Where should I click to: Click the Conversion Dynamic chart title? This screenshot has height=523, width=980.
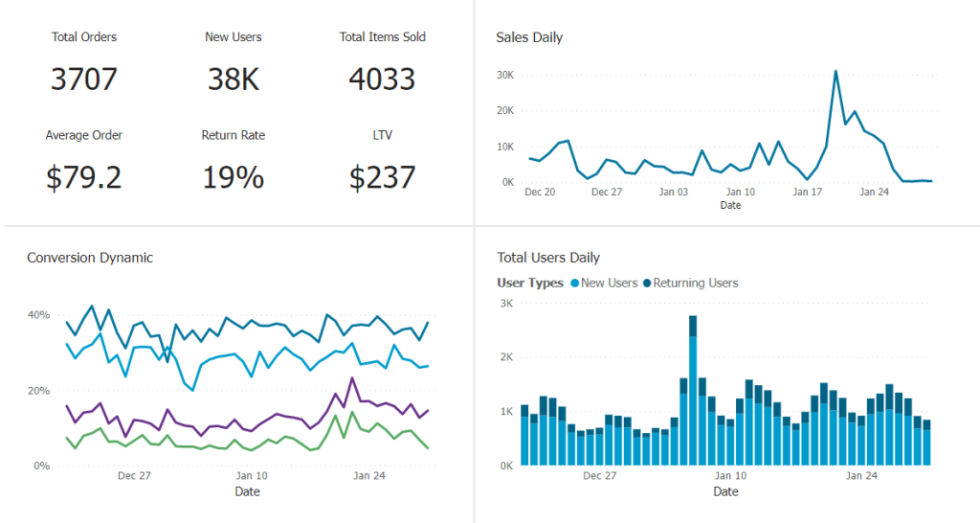pyautogui.click(x=90, y=258)
